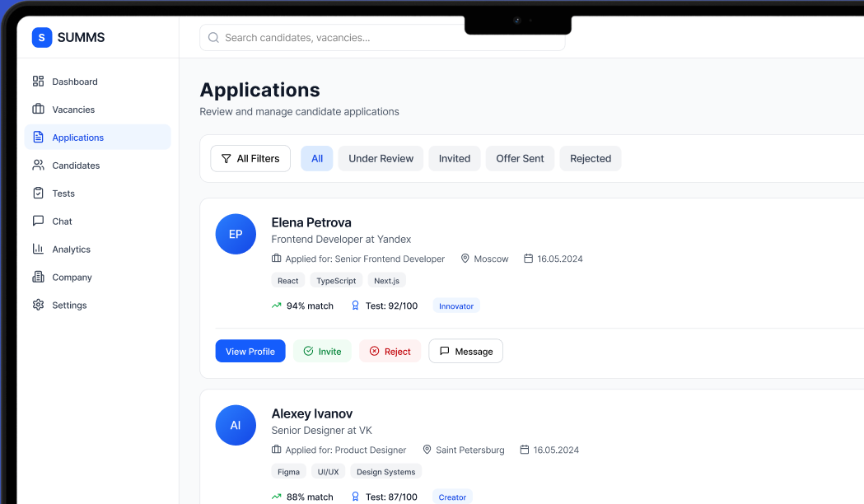The height and width of the screenshot is (504, 864).
Task: Click the checkmark circle icon in Invite button
Action: (309, 351)
